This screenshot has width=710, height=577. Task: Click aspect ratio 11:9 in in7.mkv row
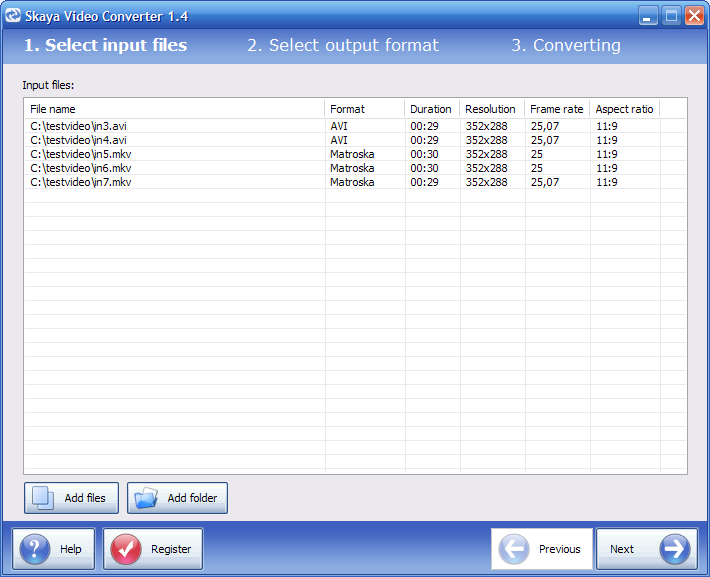coord(607,182)
